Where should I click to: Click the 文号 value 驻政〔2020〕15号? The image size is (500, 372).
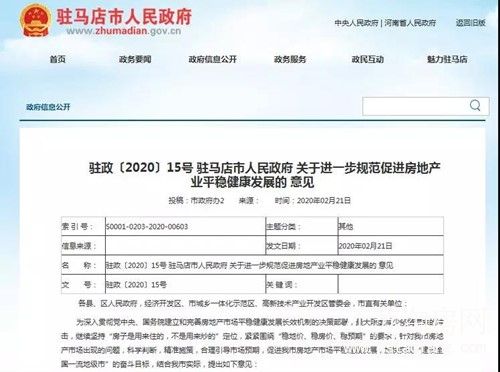(136, 285)
